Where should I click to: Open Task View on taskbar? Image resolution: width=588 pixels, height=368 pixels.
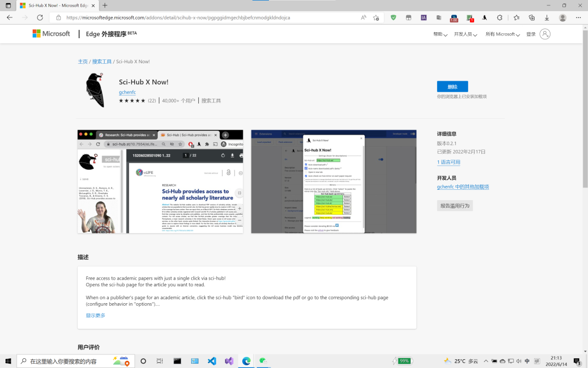pos(160,361)
